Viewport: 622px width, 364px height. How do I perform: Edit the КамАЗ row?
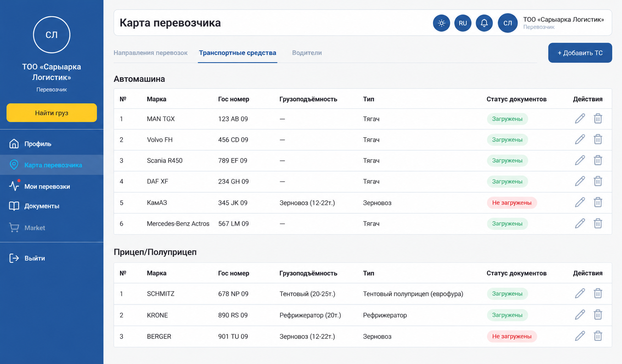580,202
